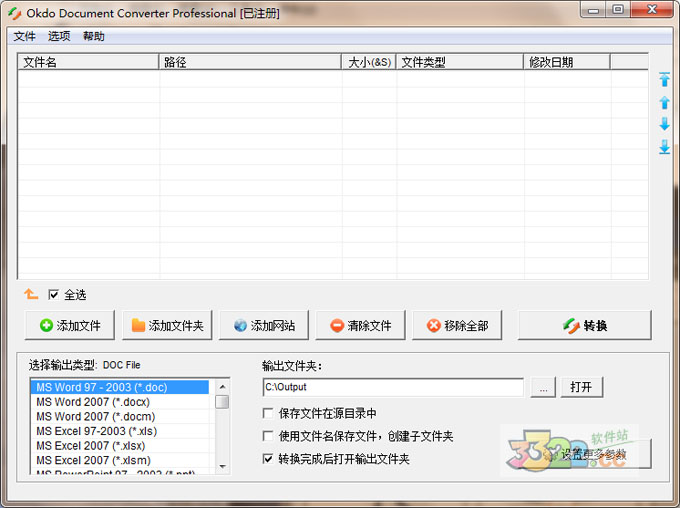Viewport: 680px width, 508px height.
Task: Click the 清除文件 button
Action: pos(360,325)
